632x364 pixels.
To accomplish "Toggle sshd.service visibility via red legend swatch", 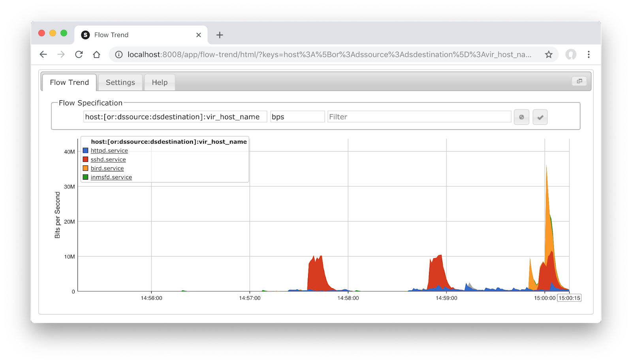I will 85,159.
